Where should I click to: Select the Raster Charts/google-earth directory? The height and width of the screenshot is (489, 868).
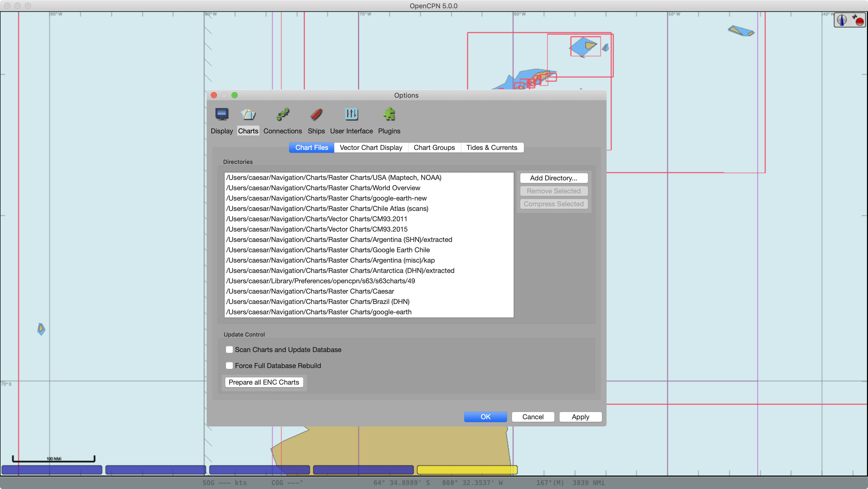point(369,312)
